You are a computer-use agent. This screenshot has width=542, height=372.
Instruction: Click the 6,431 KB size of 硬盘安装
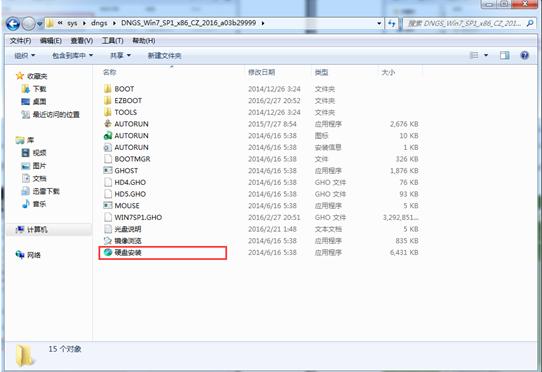404,252
